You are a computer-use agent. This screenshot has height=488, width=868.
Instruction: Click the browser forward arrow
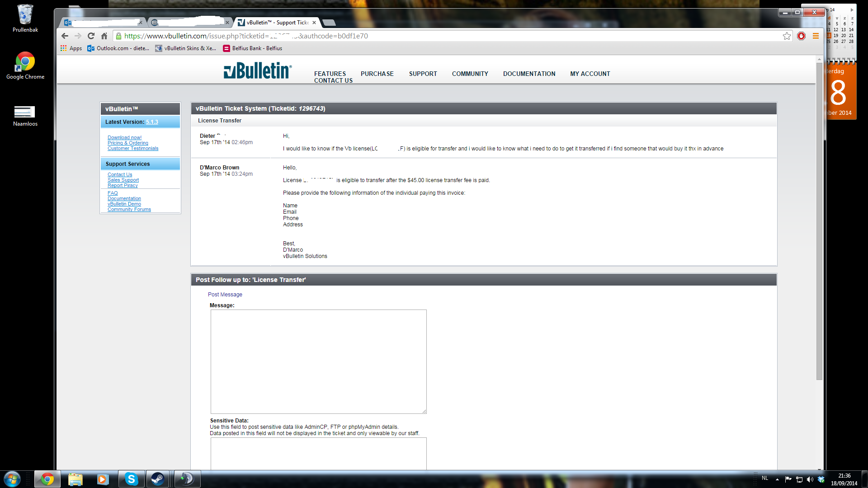78,36
